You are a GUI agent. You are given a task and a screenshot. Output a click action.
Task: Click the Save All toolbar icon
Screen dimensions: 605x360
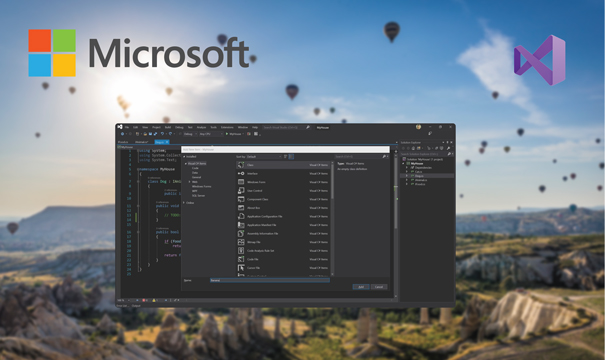(155, 134)
